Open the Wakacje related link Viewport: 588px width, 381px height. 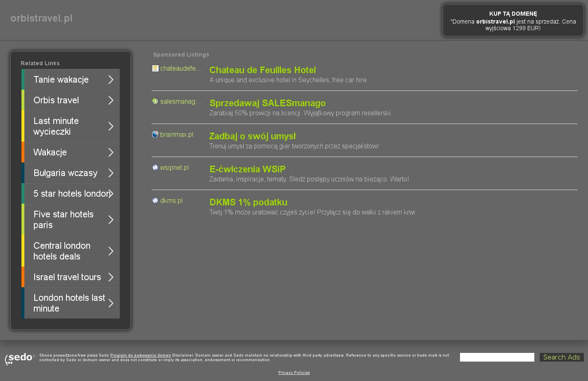click(x=50, y=152)
